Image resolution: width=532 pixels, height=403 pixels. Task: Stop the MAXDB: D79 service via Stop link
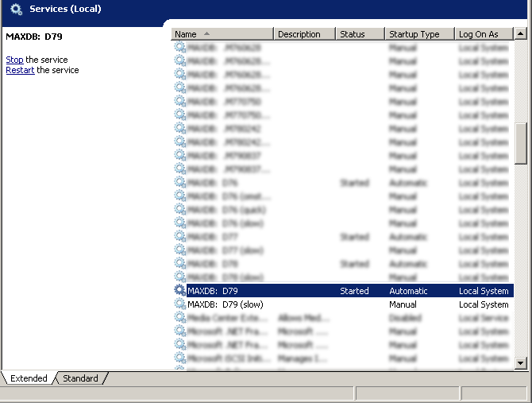click(x=14, y=60)
